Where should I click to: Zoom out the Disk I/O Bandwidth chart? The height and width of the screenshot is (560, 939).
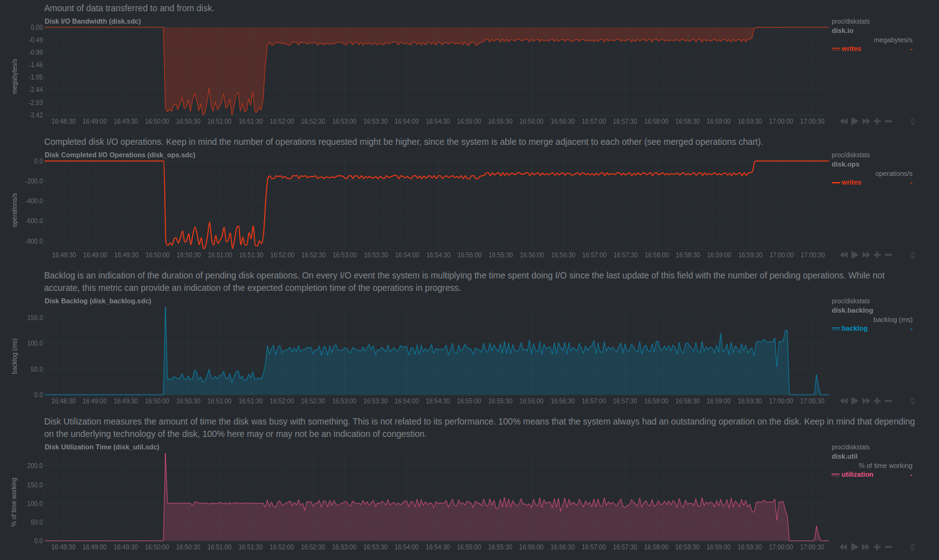889,121
